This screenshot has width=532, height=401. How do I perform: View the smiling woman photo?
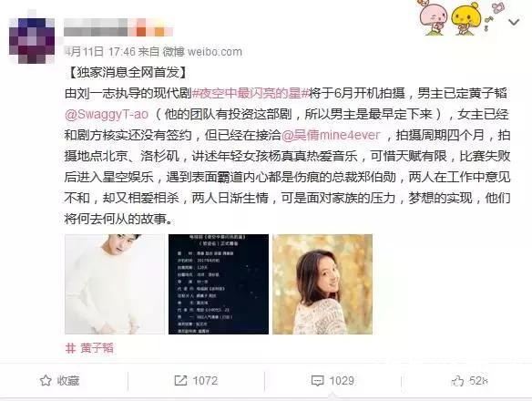(322, 284)
